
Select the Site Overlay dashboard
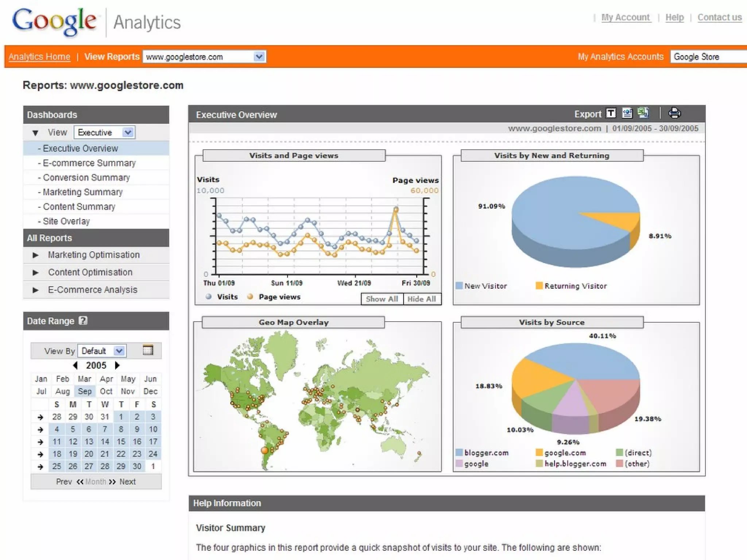coord(66,221)
